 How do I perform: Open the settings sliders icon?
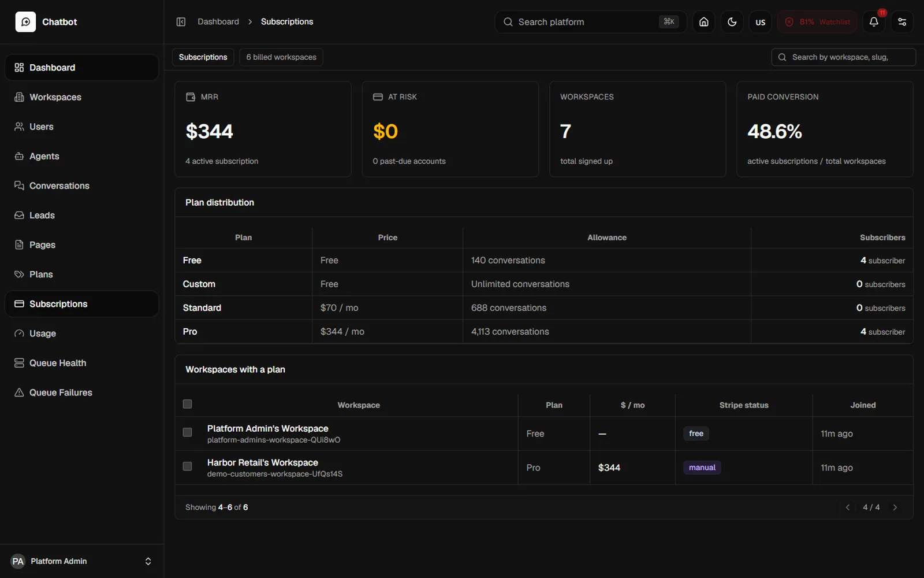(x=902, y=22)
